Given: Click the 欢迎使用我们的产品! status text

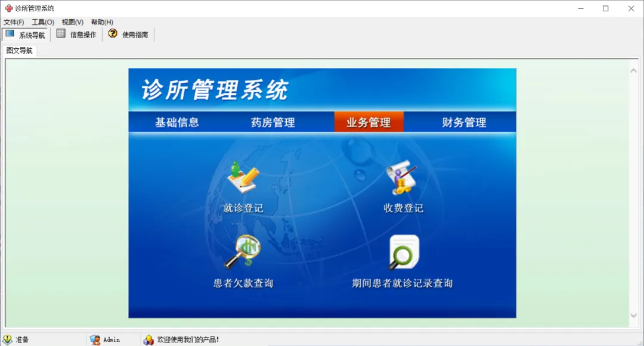Looking at the screenshot, I should pos(188,339).
